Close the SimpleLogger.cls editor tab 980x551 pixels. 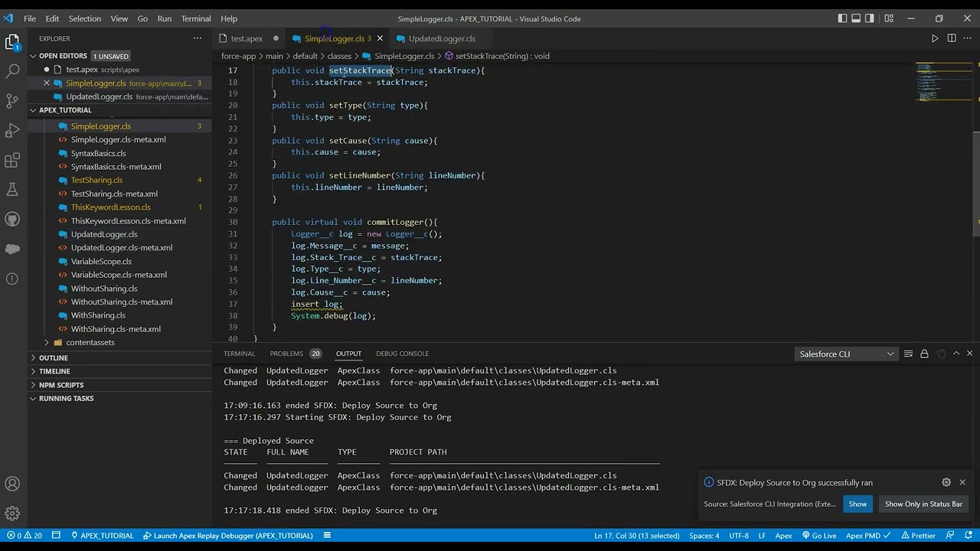(x=380, y=38)
